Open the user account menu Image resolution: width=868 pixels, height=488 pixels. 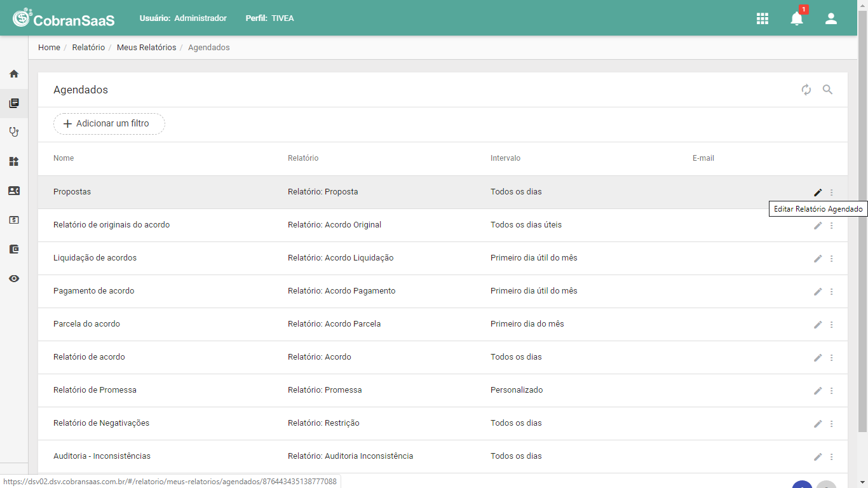coord(831,18)
